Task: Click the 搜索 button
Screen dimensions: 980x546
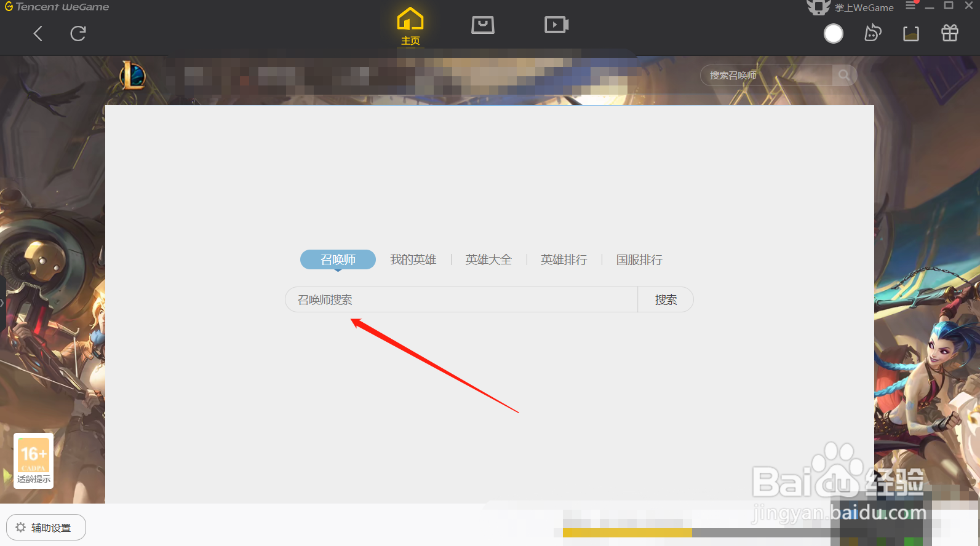Action: pos(666,299)
